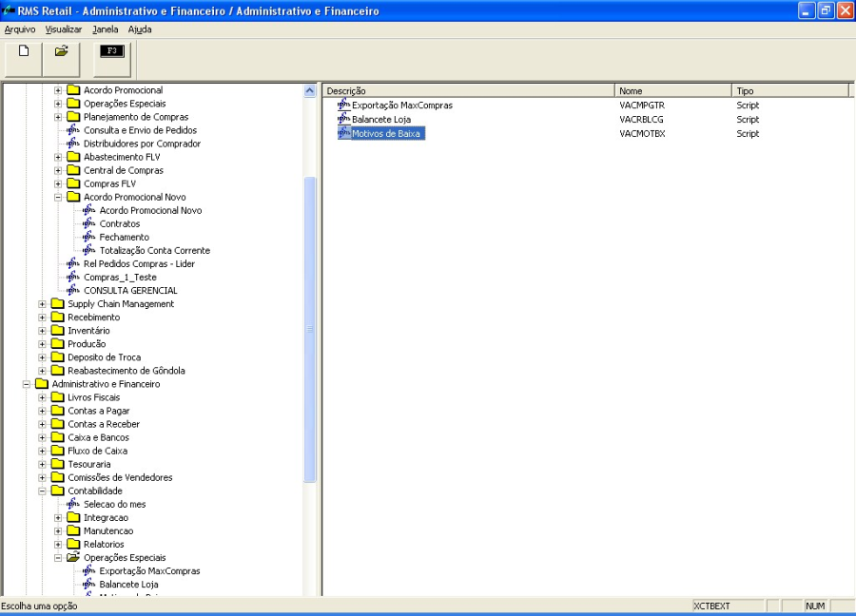Expand the Integracao folder

pos(58,518)
